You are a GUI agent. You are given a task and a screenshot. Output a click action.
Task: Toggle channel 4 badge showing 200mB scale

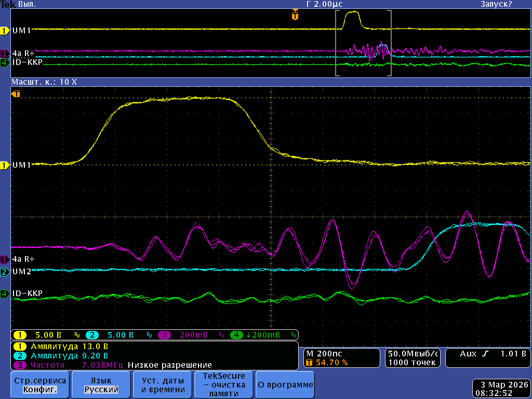[x=237, y=335]
